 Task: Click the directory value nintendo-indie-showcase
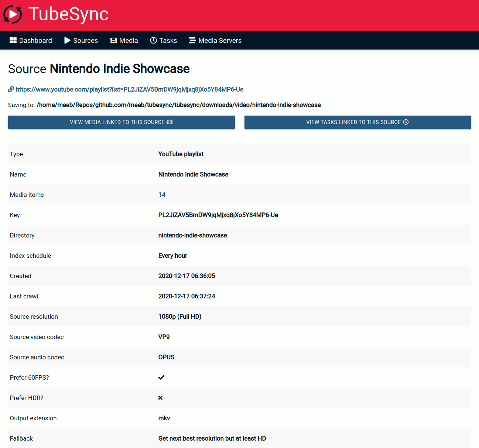tap(193, 235)
